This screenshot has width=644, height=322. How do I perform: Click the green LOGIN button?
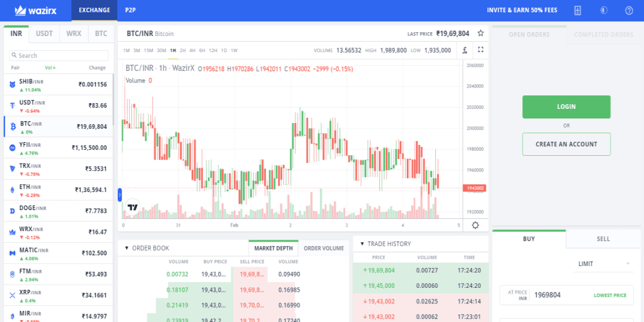click(x=566, y=107)
